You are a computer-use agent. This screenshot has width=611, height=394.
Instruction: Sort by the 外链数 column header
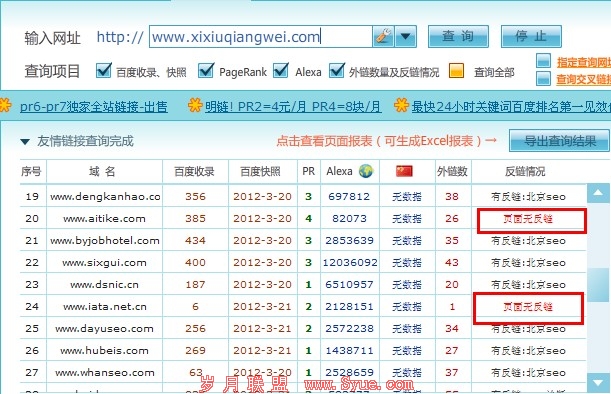(x=452, y=171)
